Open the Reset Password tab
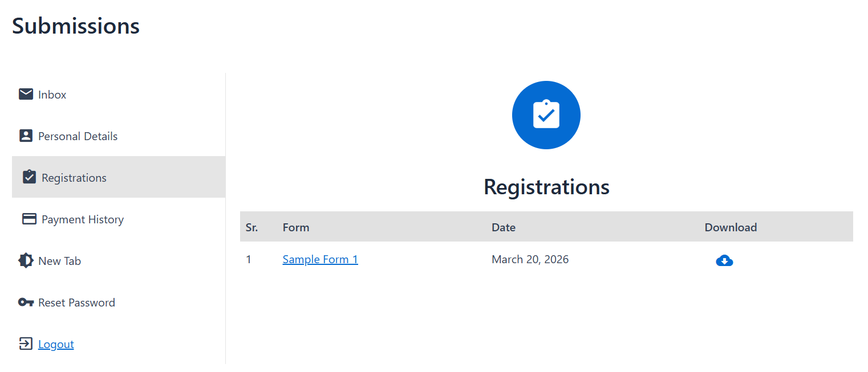 pyautogui.click(x=77, y=302)
